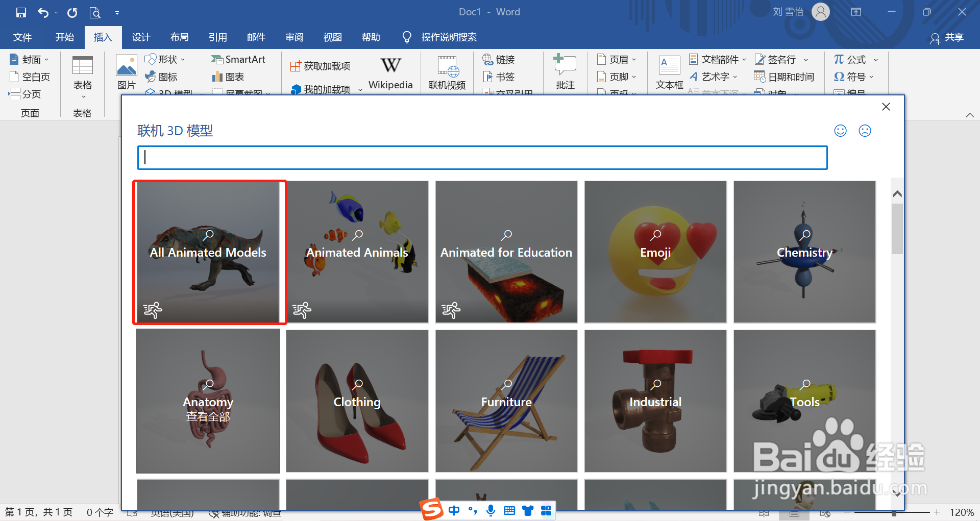Switch to the 开始 ribbon tab
The width and height of the screenshot is (980, 521).
[x=65, y=37]
